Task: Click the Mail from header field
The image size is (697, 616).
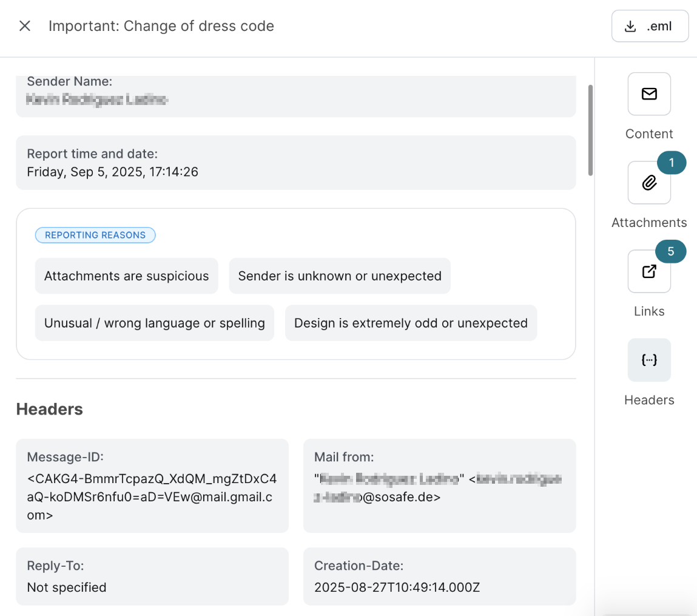Action: pos(439,486)
